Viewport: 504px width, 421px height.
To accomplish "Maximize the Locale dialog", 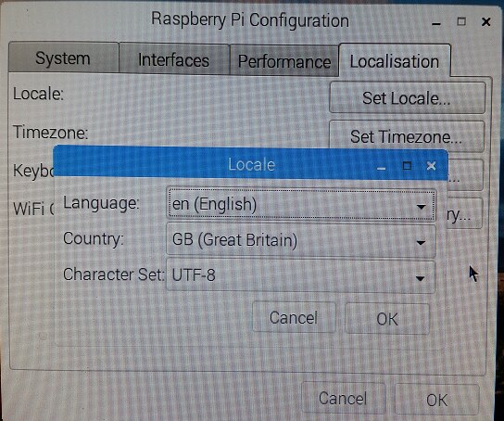I will coord(407,166).
